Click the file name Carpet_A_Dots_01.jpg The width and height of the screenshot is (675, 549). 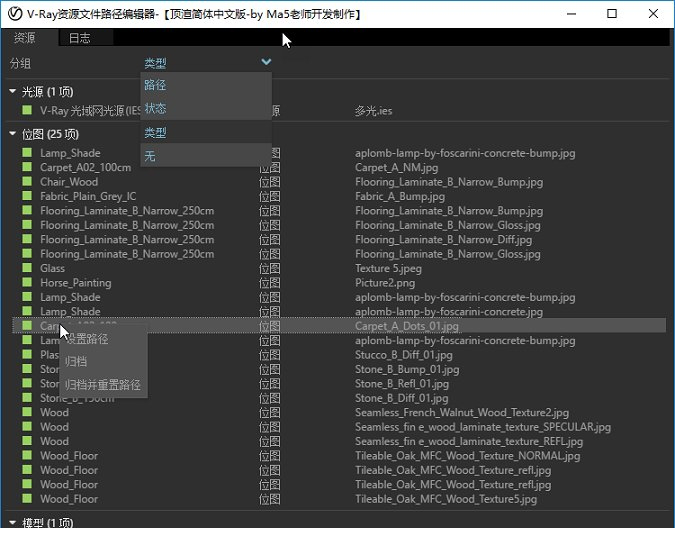coord(407,326)
